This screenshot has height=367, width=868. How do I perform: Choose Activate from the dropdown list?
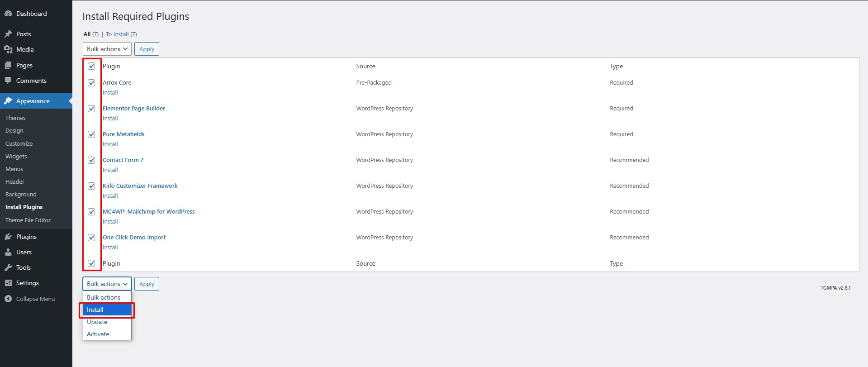[x=107, y=334]
